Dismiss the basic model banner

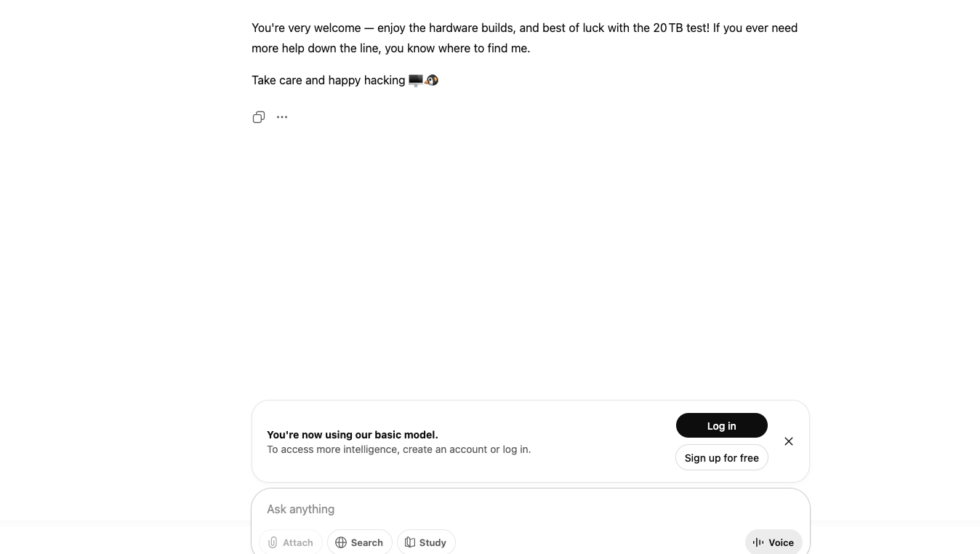(789, 441)
